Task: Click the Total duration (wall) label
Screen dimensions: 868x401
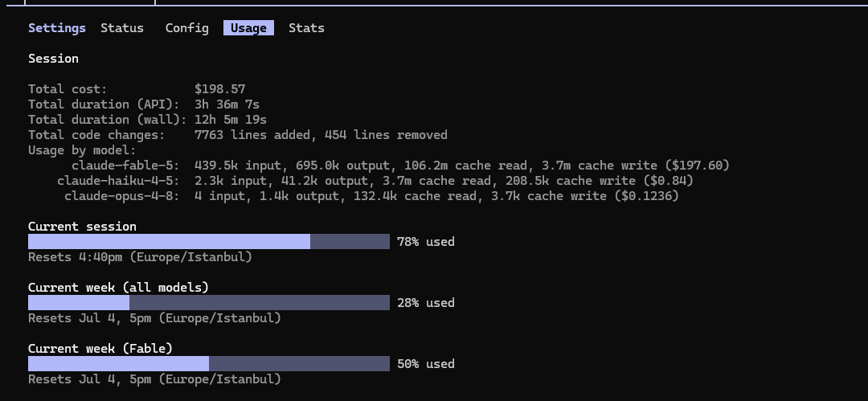Action: point(108,120)
